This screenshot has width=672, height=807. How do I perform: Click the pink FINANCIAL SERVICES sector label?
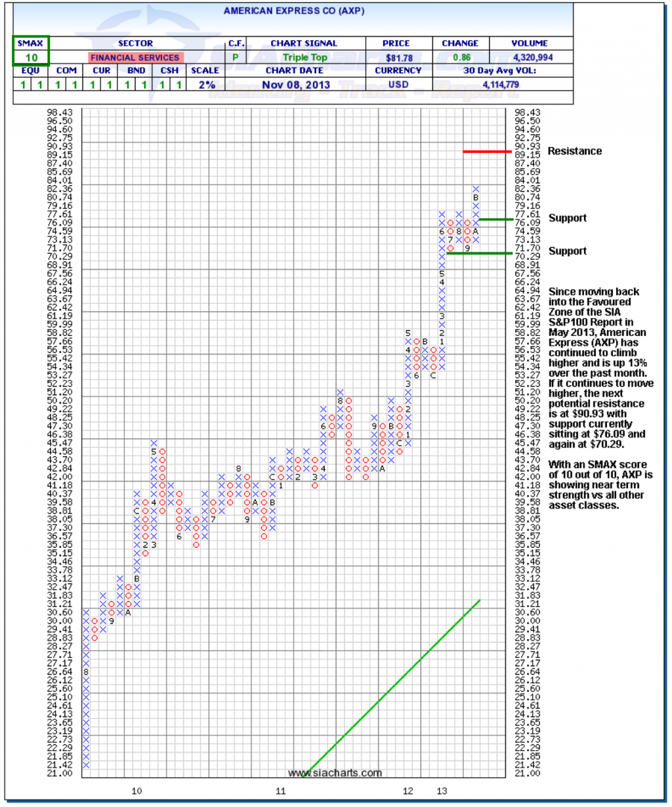pyautogui.click(x=135, y=58)
